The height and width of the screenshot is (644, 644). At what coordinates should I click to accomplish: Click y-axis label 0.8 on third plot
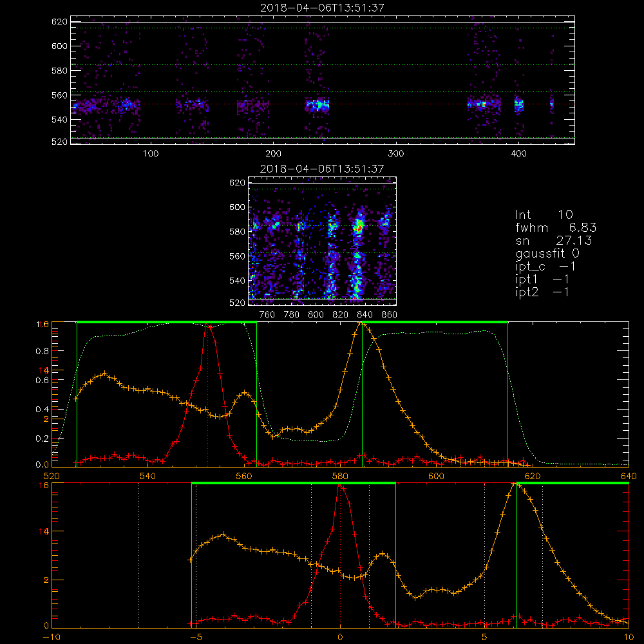click(43, 351)
